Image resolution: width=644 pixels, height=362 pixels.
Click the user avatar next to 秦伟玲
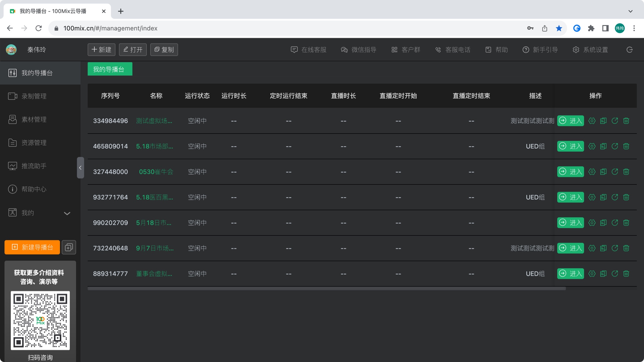[x=11, y=50]
